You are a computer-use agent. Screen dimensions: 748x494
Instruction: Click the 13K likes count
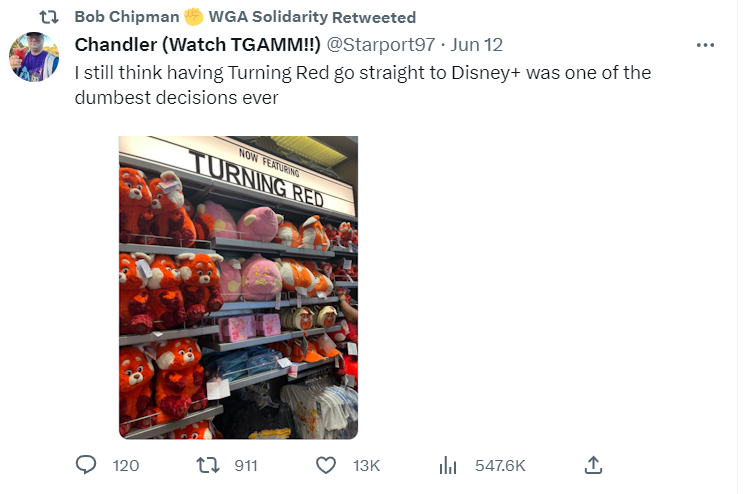click(366, 465)
